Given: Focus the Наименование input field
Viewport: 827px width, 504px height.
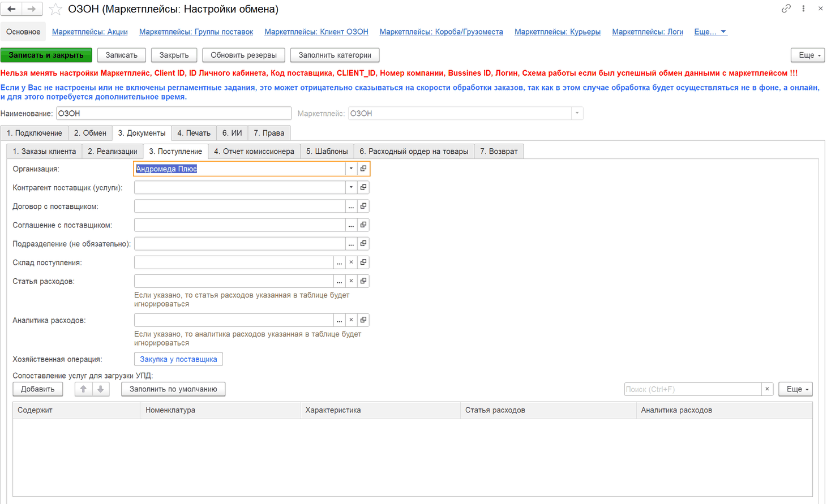Looking at the screenshot, I should (174, 113).
